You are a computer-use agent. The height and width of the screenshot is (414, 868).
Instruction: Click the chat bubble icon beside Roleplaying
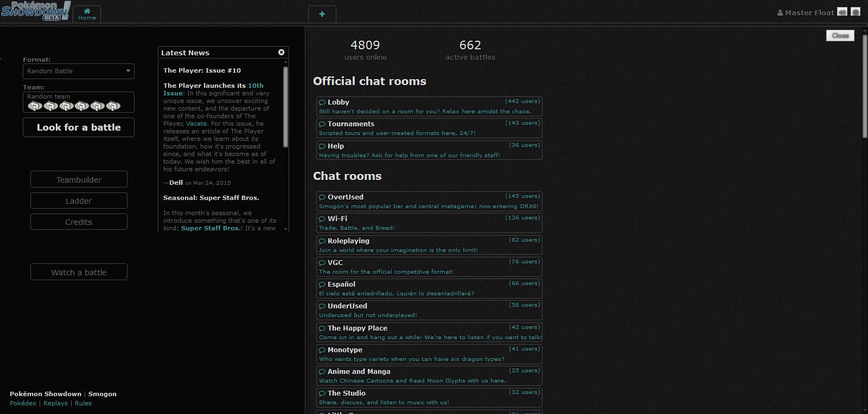(x=322, y=241)
